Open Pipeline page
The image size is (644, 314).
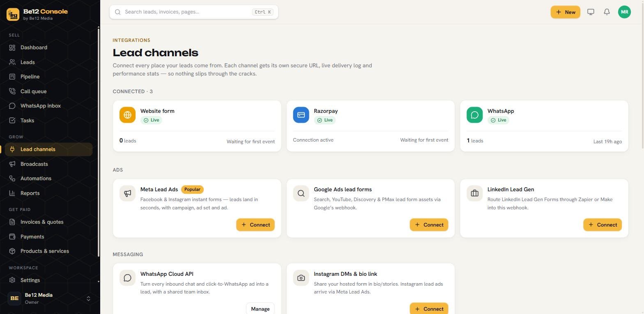48,77
